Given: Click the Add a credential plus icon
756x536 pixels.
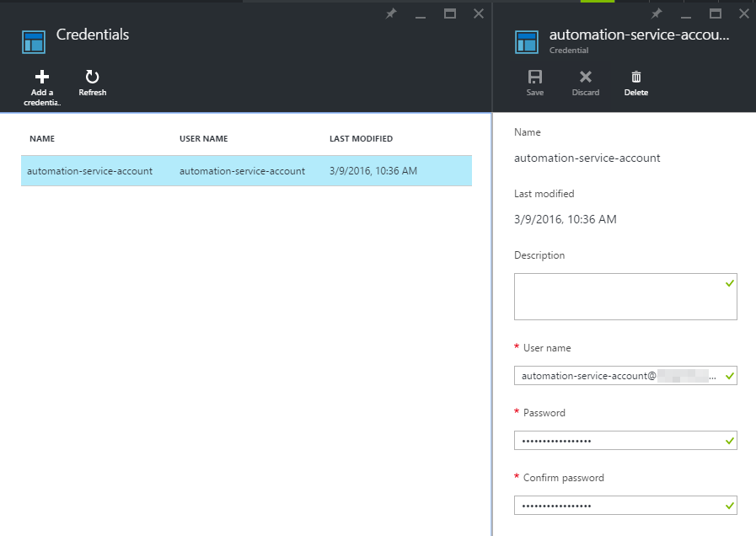Looking at the screenshot, I should point(42,78).
